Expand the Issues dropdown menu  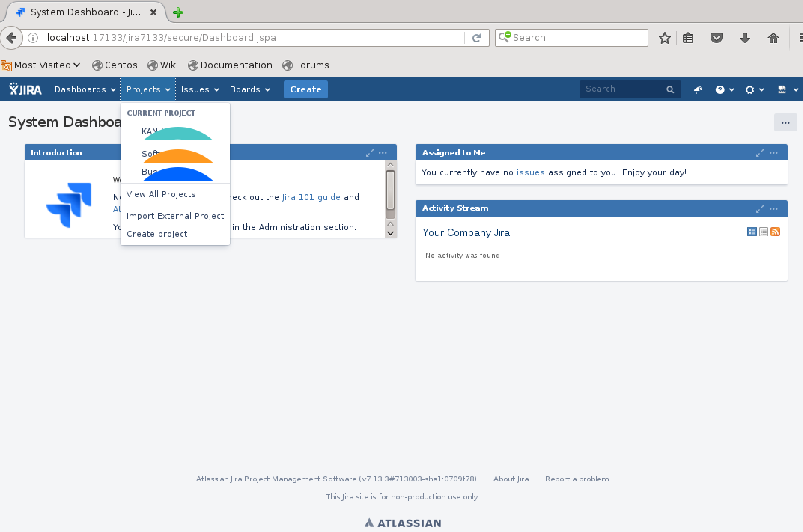200,90
